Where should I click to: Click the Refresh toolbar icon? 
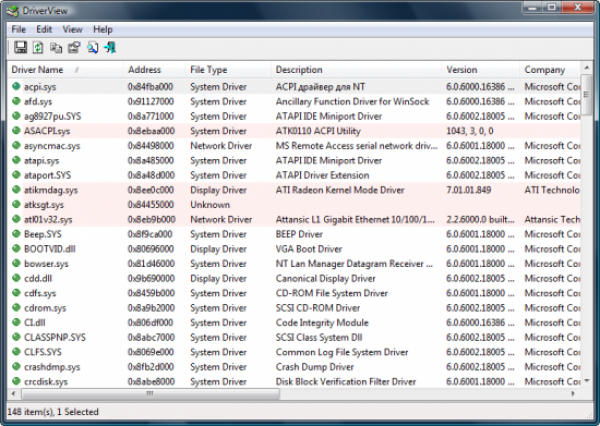point(37,47)
